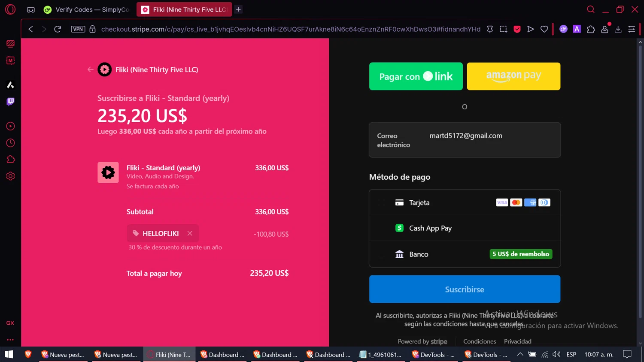
Task: Select Banco payment method
Action: tap(465, 254)
